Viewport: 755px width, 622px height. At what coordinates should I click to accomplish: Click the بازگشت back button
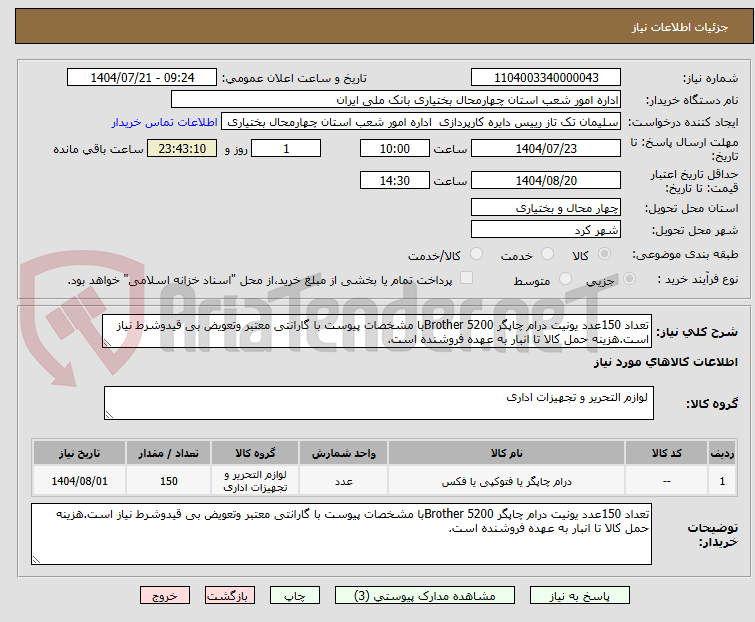[x=228, y=596]
